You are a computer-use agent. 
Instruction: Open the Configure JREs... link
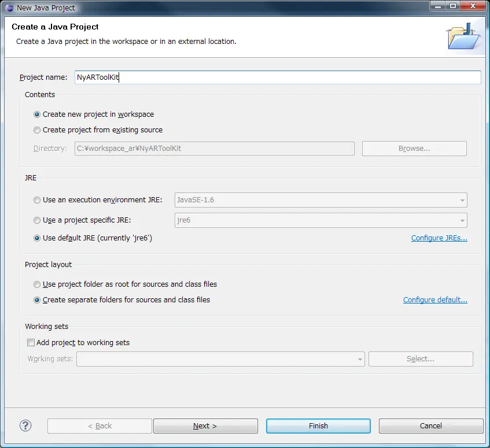click(x=439, y=238)
